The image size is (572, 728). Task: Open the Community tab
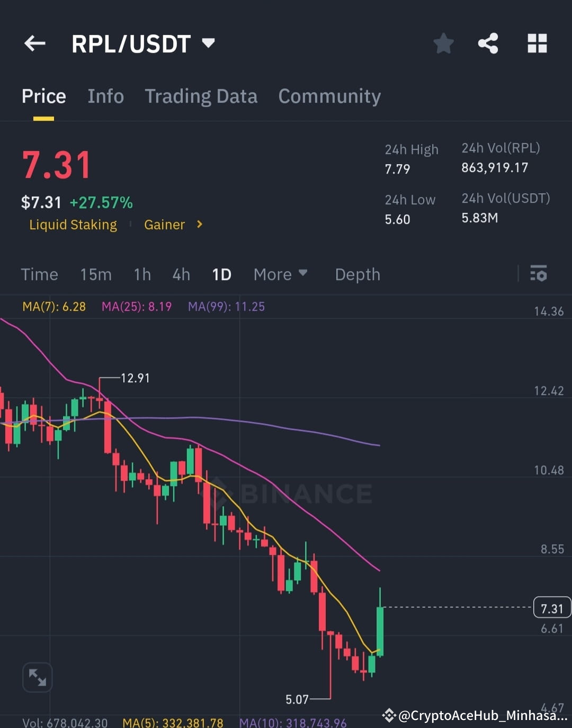click(329, 96)
